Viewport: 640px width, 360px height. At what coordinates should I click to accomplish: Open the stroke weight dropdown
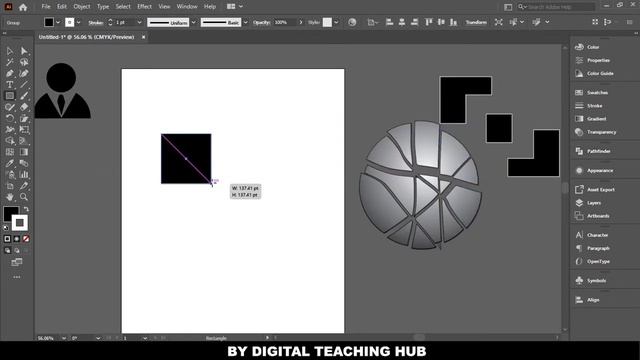click(139, 23)
